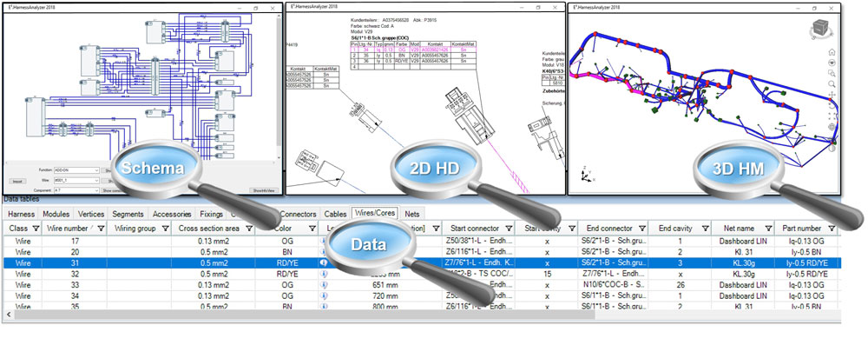Click the info icon in wire 33 row
The height and width of the screenshot is (345, 868).
coord(325,284)
